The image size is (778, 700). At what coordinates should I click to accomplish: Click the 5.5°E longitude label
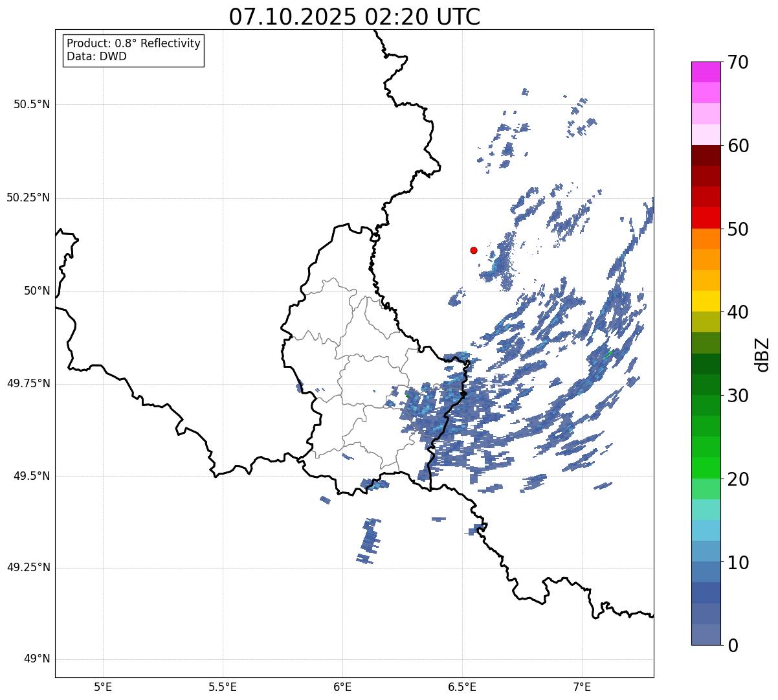point(223,686)
